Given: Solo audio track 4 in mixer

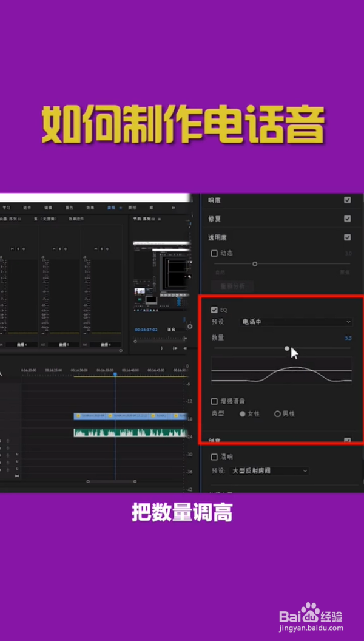Looking at the screenshot, I should pos(18,249).
